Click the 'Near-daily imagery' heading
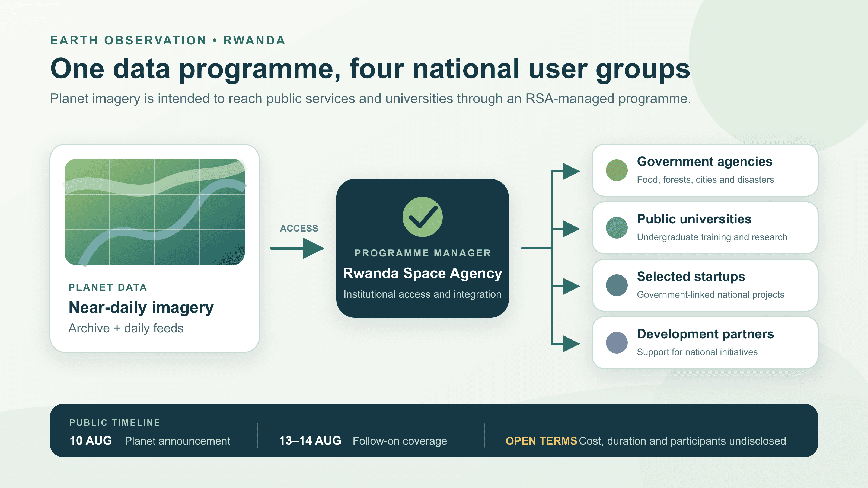The width and height of the screenshot is (868, 488). [x=141, y=307]
